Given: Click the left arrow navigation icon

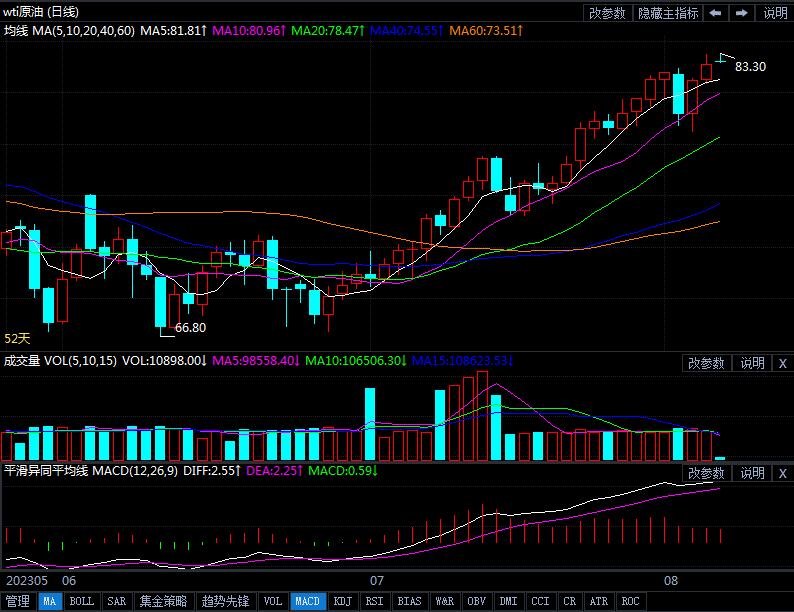Looking at the screenshot, I should (716, 13).
